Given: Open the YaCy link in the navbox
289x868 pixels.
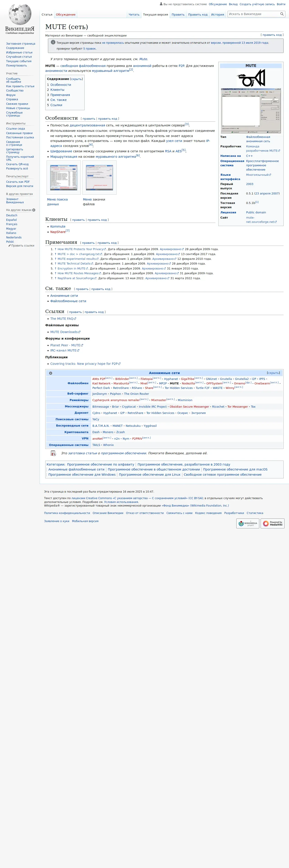Looking at the screenshot, I should click(96, 420).
